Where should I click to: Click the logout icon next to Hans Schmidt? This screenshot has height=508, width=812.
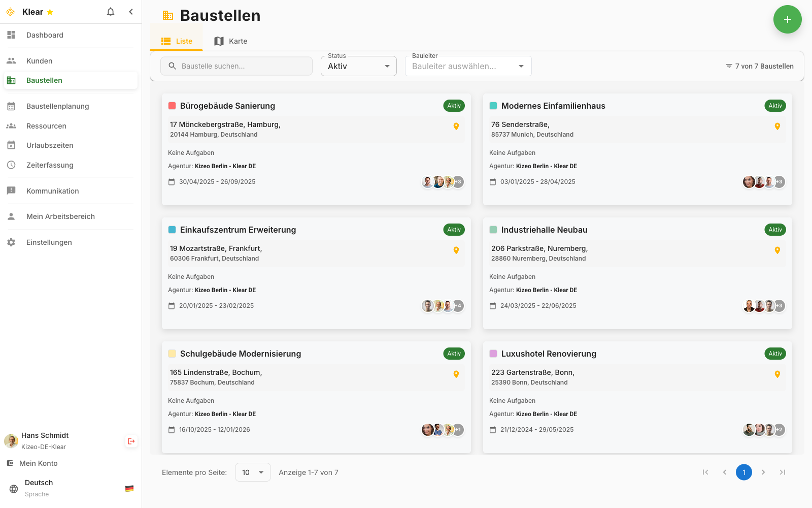click(x=131, y=441)
